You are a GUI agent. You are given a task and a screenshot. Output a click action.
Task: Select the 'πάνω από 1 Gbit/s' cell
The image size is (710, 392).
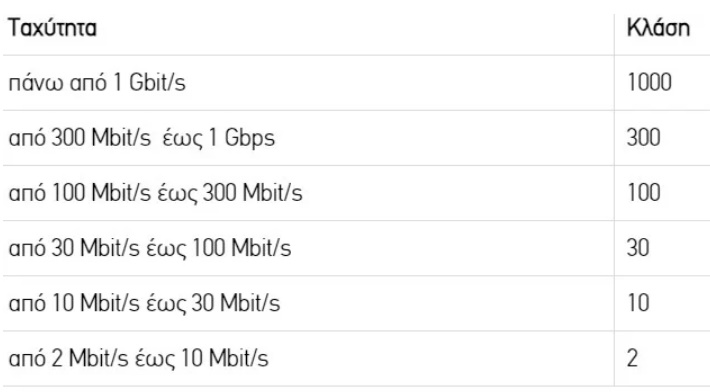point(308,83)
